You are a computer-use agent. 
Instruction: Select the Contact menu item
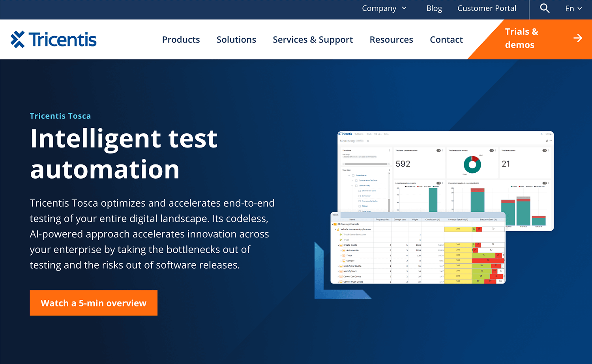coord(446,39)
